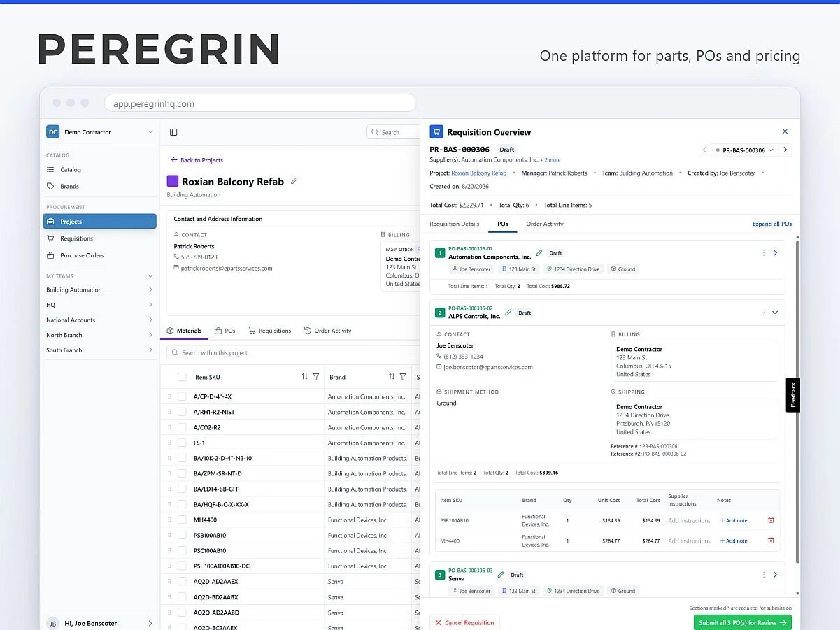
Task: Open more options for Automation Components PO
Action: coord(764,253)
